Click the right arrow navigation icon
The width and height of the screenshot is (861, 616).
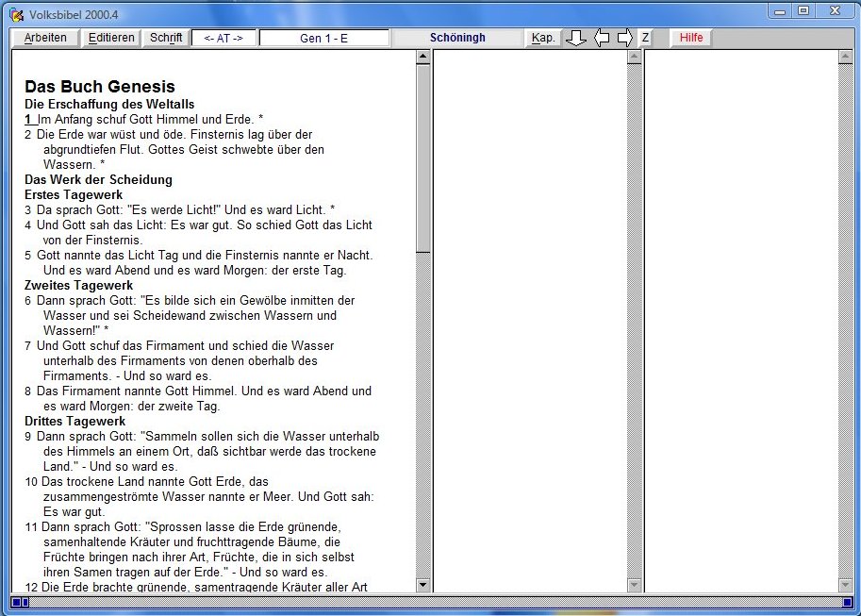pyautogui.click(x=625, y=38)
